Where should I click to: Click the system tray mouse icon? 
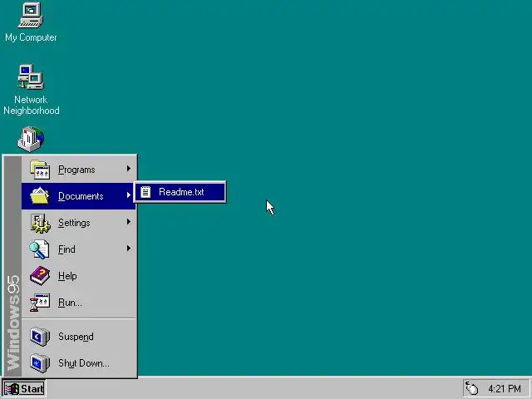pos(472,388)
